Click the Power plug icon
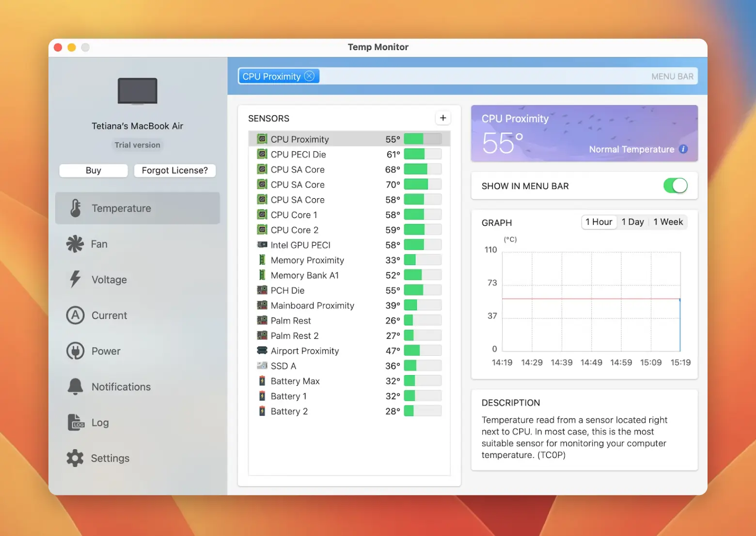The width and height of the screenshot is (756, 536). coord(75,351)
